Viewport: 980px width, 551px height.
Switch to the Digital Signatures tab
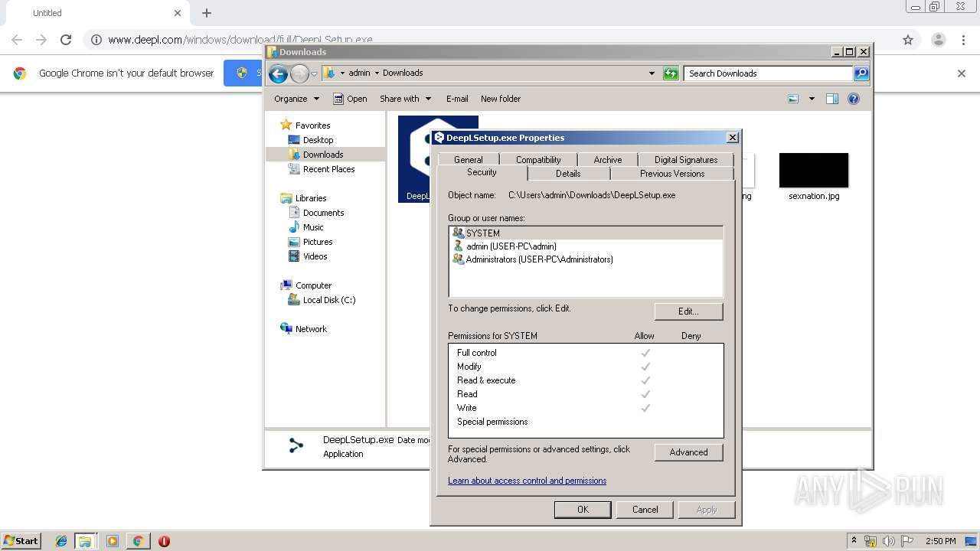[686, 160]
